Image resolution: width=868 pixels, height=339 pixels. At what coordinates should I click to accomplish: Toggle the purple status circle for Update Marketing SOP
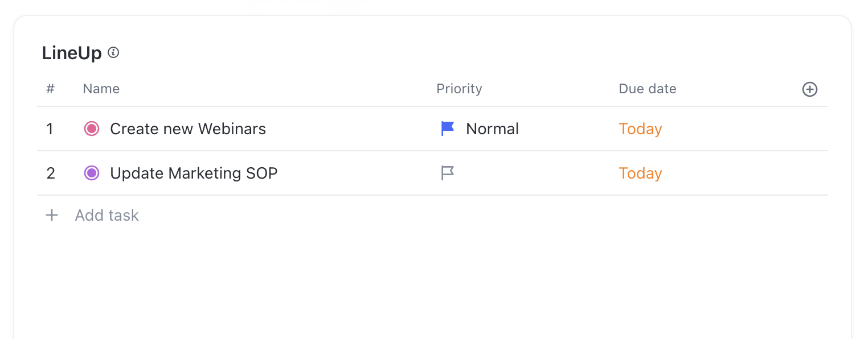(92, 173)
